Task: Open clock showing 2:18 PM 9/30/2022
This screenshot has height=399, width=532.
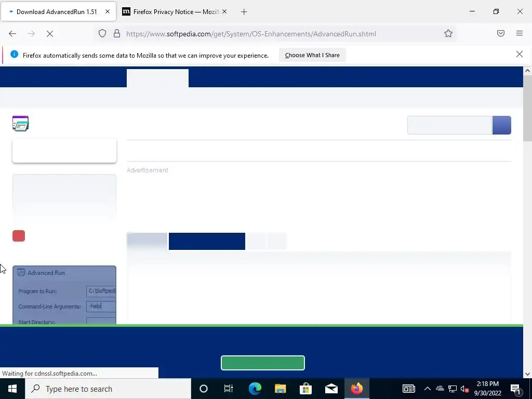Action: [487, 389]
